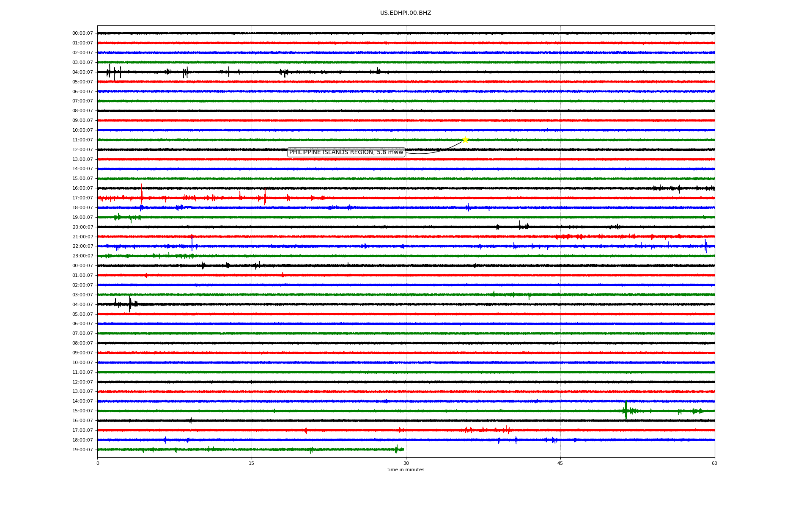Select the 15 tick on the x-axis
812x508 pixels.
point(252,463)
